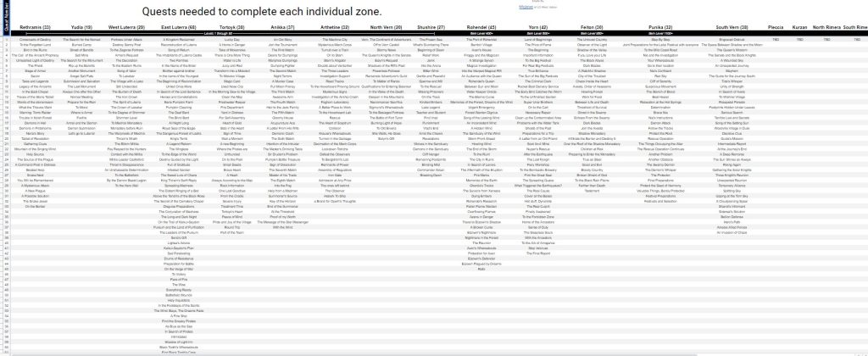The height and width of the screenshot is (356, 868).
Task: Click the Tortoyk (38) column header
Action: pyautogui.click(x=232, y=27)
